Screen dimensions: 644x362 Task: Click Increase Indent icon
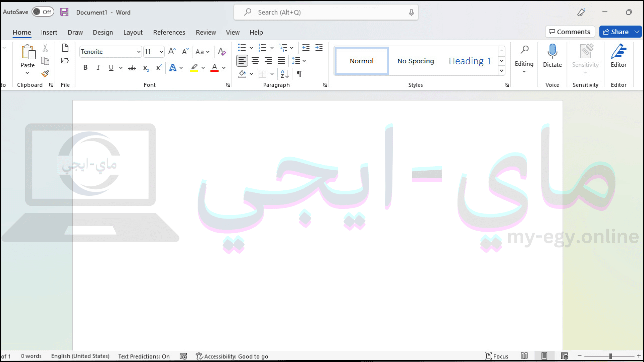(x=319, y=48)
